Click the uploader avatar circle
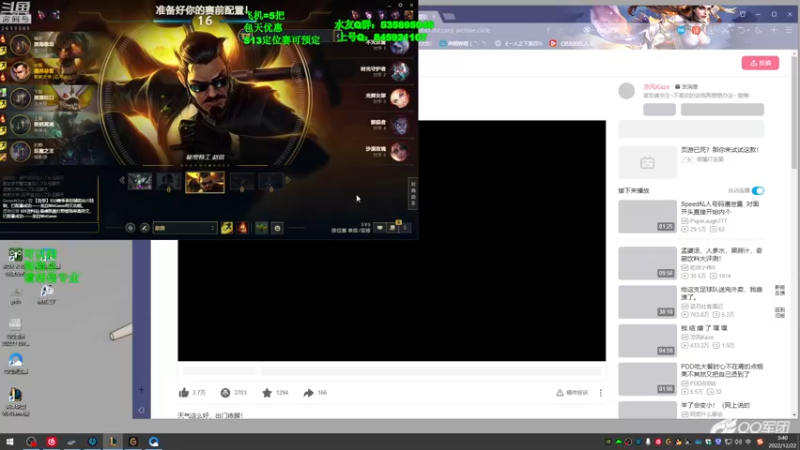The height and width of the screenshot is (450, 800). (627, 91)
